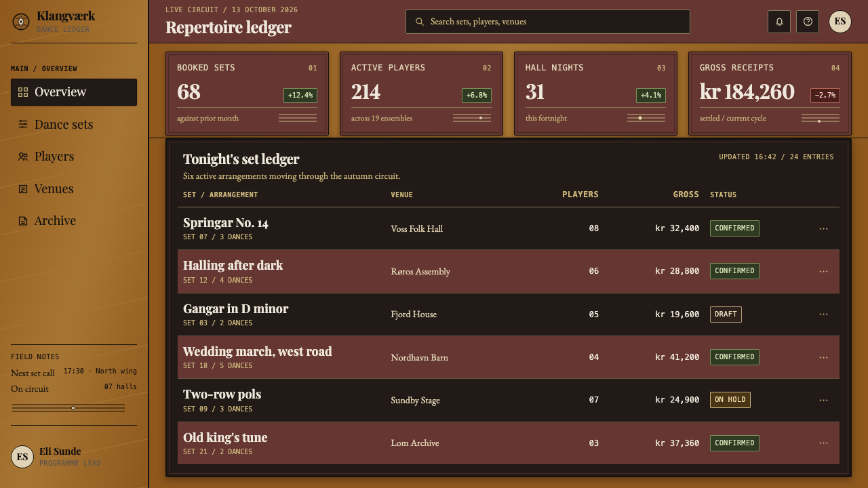
Task: Click the Hall Nights value 31
Action: tap(535, 92)
